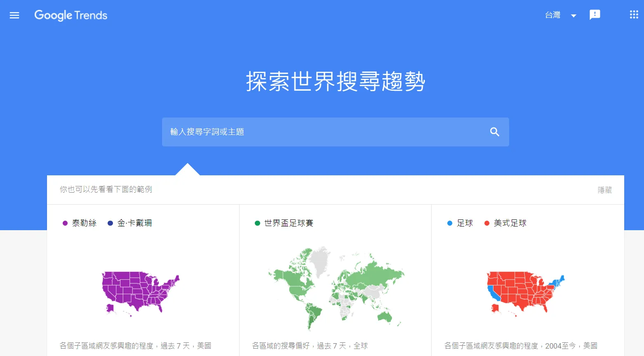
Task: Open the 世界盃足球賽 example title
Action: 289,223
